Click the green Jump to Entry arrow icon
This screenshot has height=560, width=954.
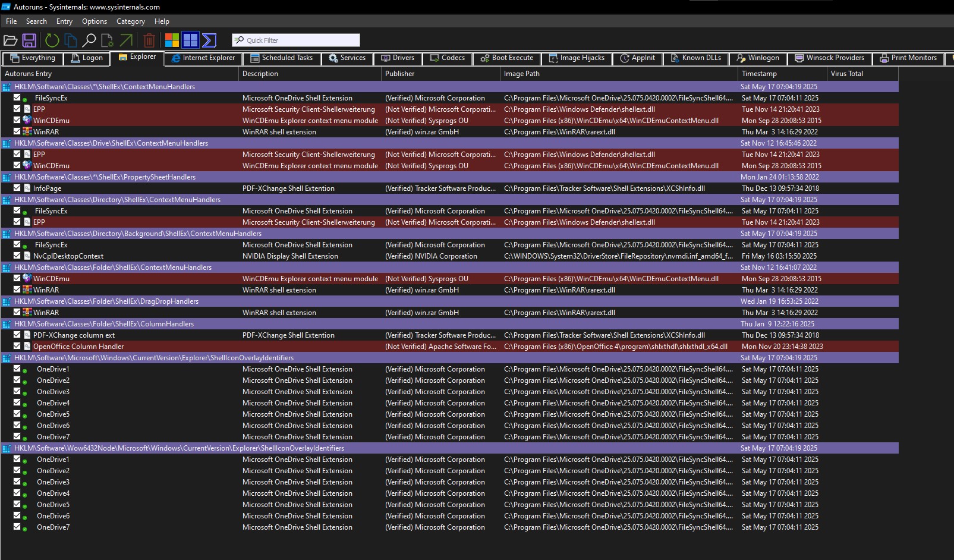click(x=126, y=40)
